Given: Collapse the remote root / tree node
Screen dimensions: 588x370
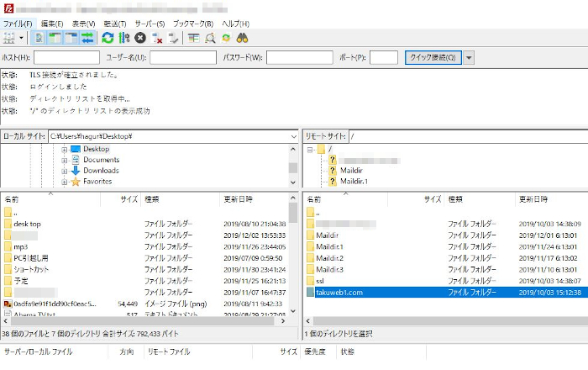Looking at the screenshot, I should click(x=310, y=150).
